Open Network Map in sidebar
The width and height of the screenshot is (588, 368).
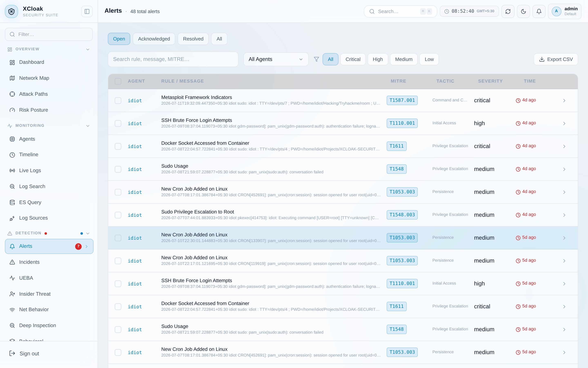point(49,78)
